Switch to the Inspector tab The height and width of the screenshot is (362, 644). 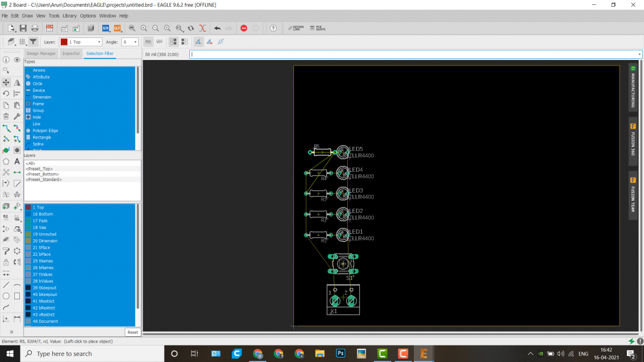70,53
